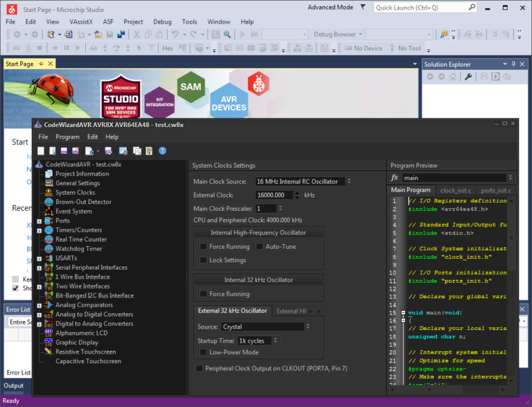The height and width of the screenshot is (407, 532).
Task: Open the Output tab at bottom
Action: pos(14,386)
